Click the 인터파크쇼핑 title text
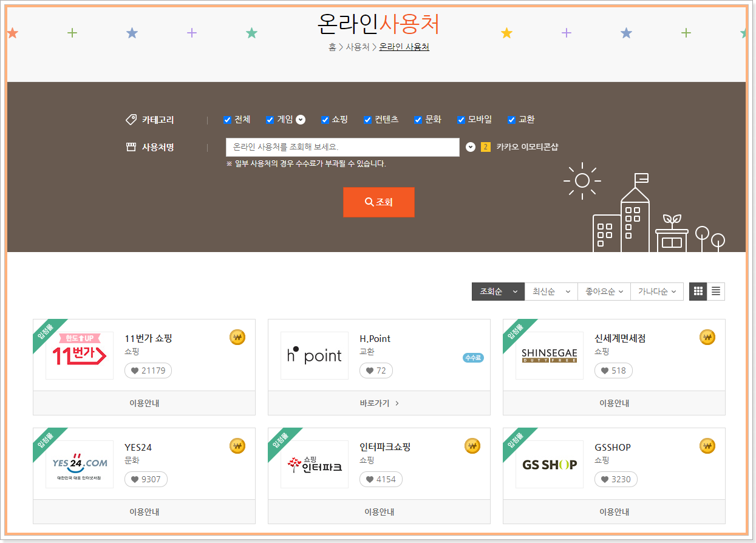 tap(385, 447)
